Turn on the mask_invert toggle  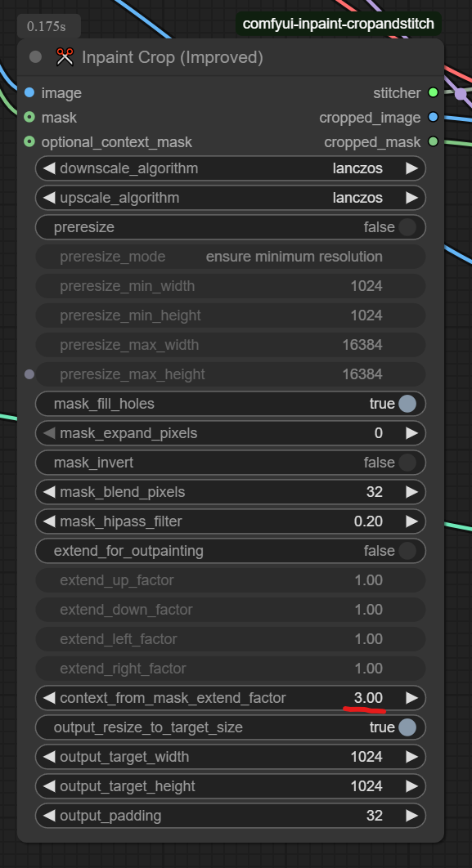407,463
